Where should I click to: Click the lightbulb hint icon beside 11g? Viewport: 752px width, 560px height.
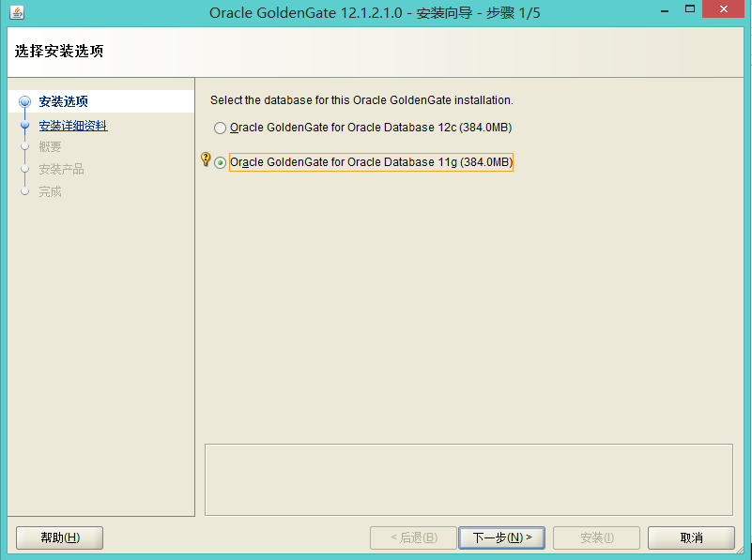206,159
